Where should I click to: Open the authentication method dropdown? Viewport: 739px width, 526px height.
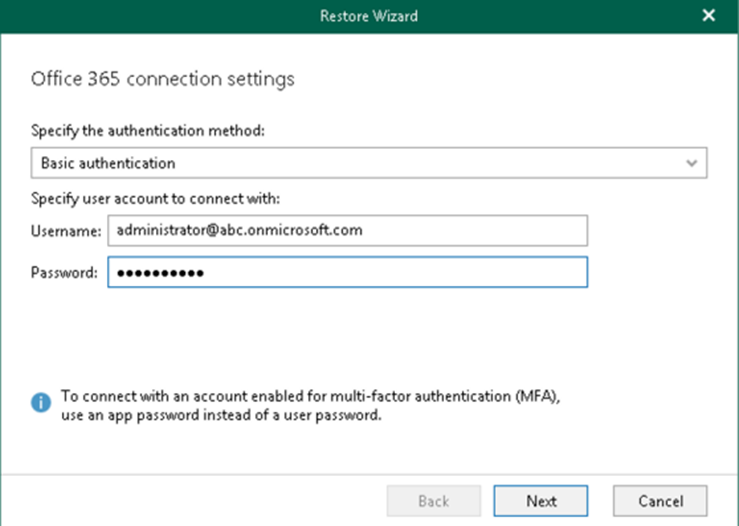coord(369,163)
